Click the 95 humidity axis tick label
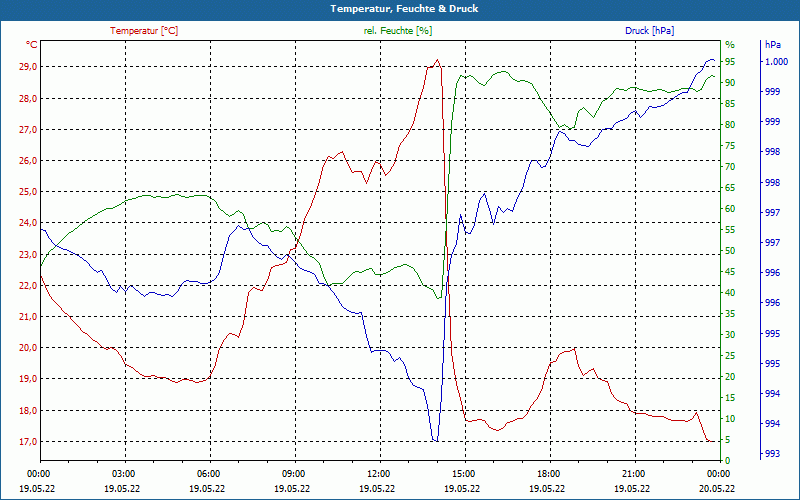Viewport: 800px width, 500px height. coord(730,62)
